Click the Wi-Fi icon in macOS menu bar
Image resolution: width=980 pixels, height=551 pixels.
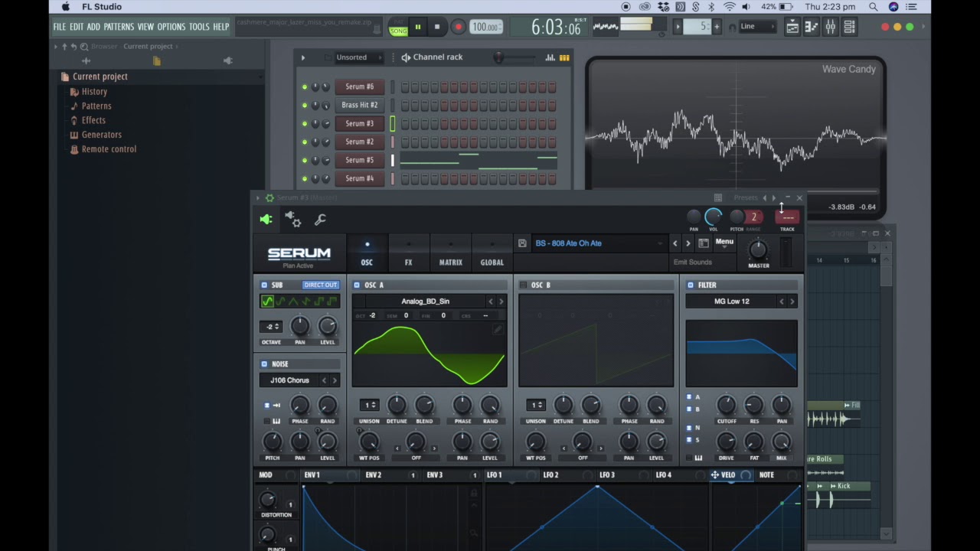coord(730,7)
